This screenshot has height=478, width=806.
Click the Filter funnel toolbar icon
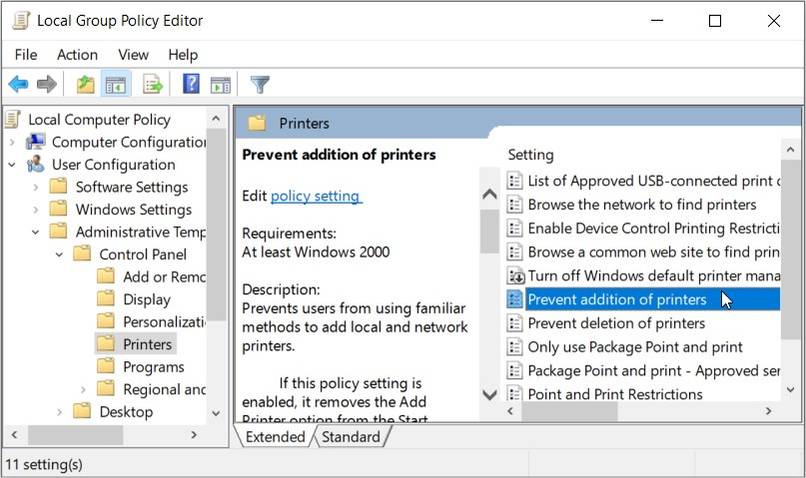(260, 85)
